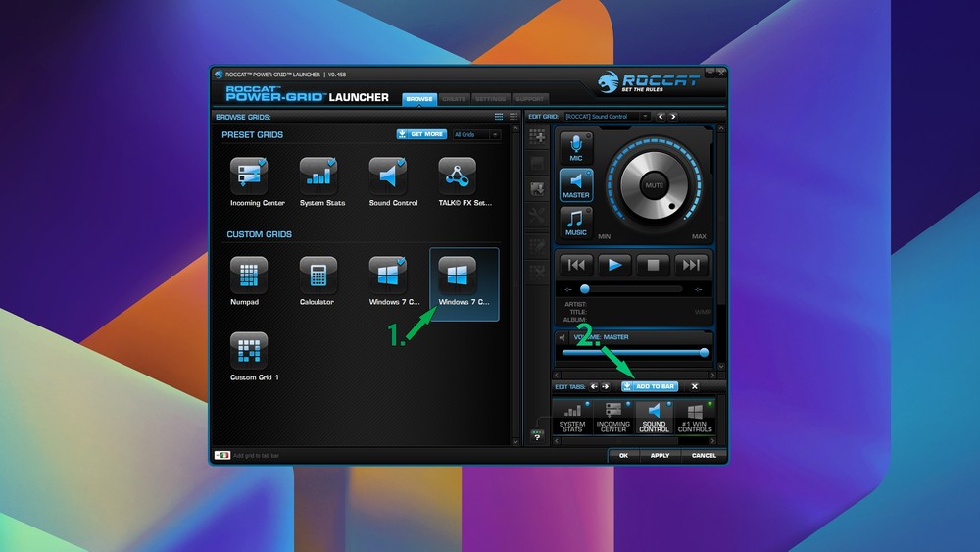Select the #1 Win Controls tab in bar
This screenshot has height=552, width=980.
695,418
